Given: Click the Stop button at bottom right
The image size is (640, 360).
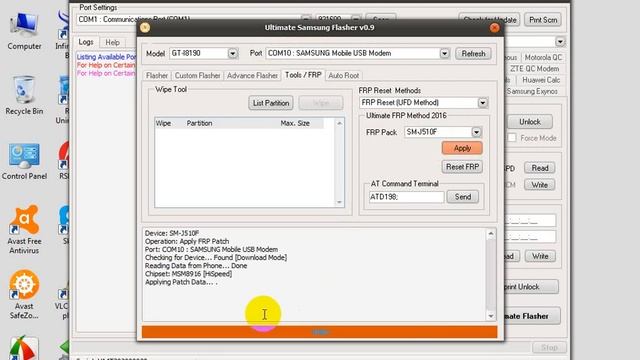Looking at the screenshot, I should (549, 347).
